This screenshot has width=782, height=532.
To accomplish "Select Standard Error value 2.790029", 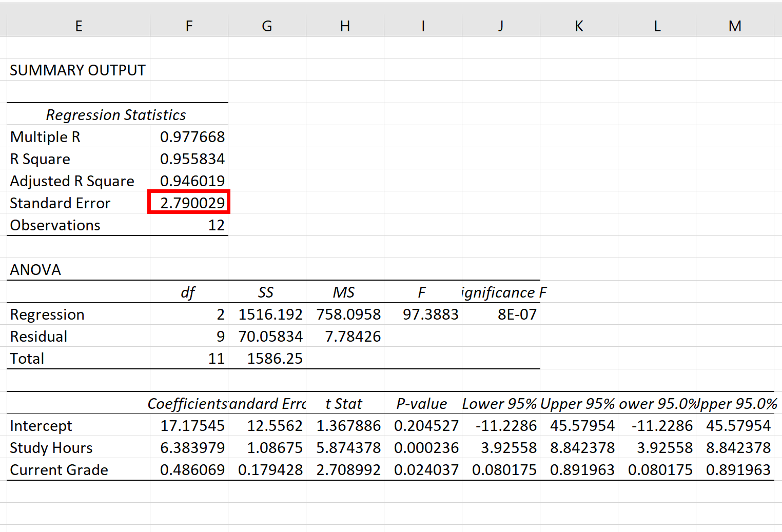I will [x=189, y=203].
